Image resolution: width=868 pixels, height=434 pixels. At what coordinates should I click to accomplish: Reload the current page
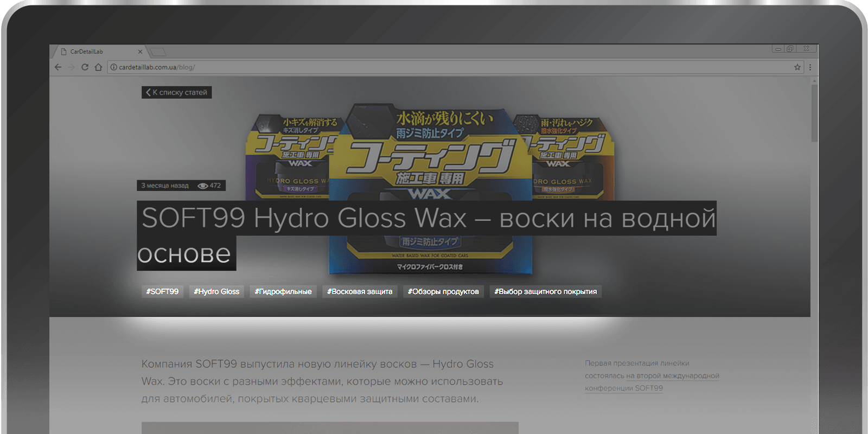click(x=85, y=67)
